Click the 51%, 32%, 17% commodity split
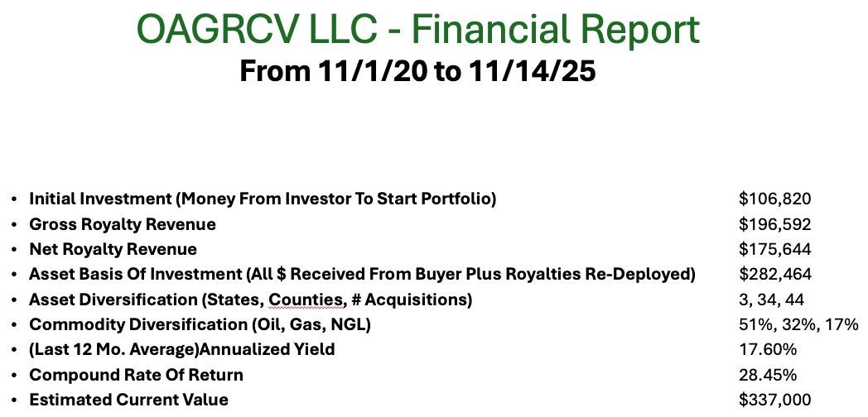The image size is (868, 417). [x=798, y=324]
